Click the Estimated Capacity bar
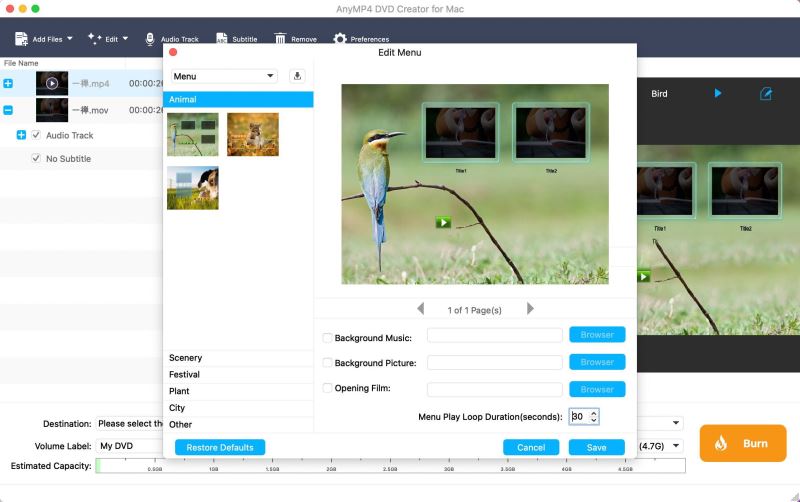The width and height of the screenshot is (800, 502). tap(390, 465)
